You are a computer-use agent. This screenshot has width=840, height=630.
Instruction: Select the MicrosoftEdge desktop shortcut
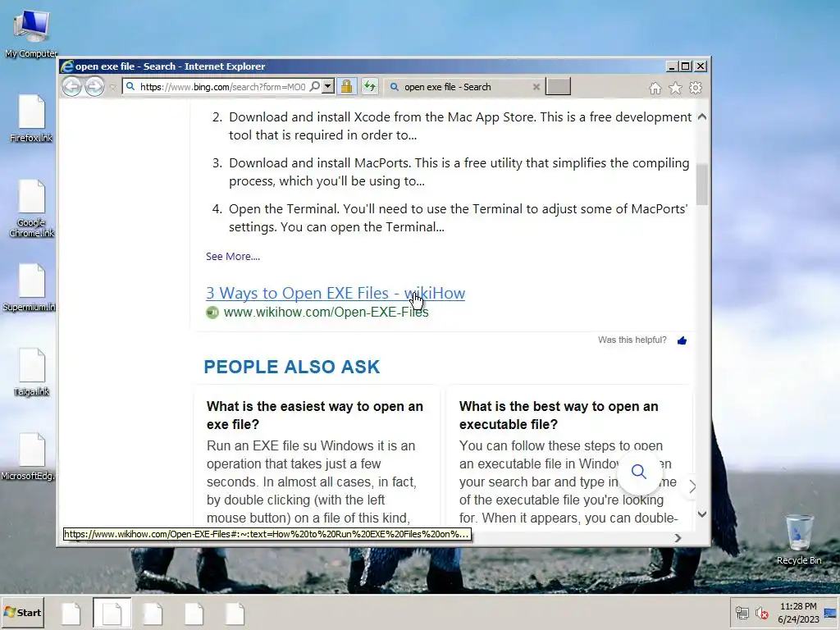(29, 457)
